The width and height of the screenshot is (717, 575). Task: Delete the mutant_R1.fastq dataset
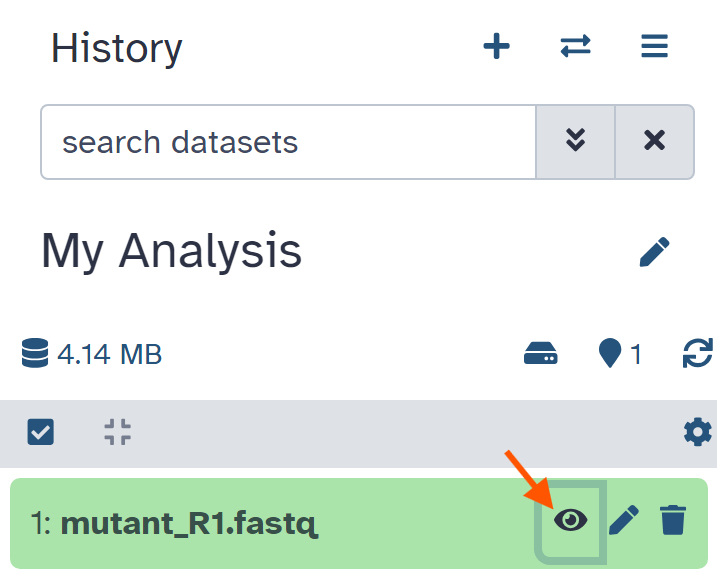pos(673,521)
